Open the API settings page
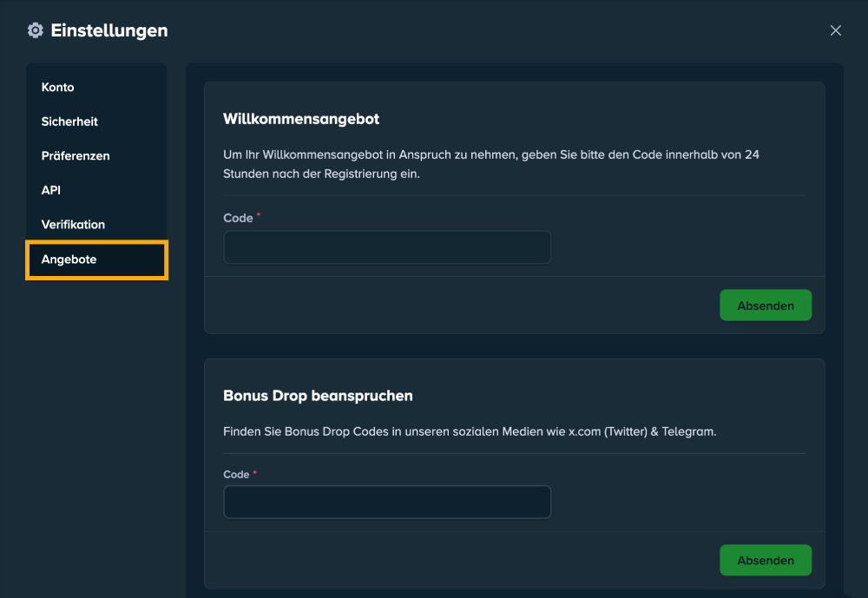 point(51,190)
